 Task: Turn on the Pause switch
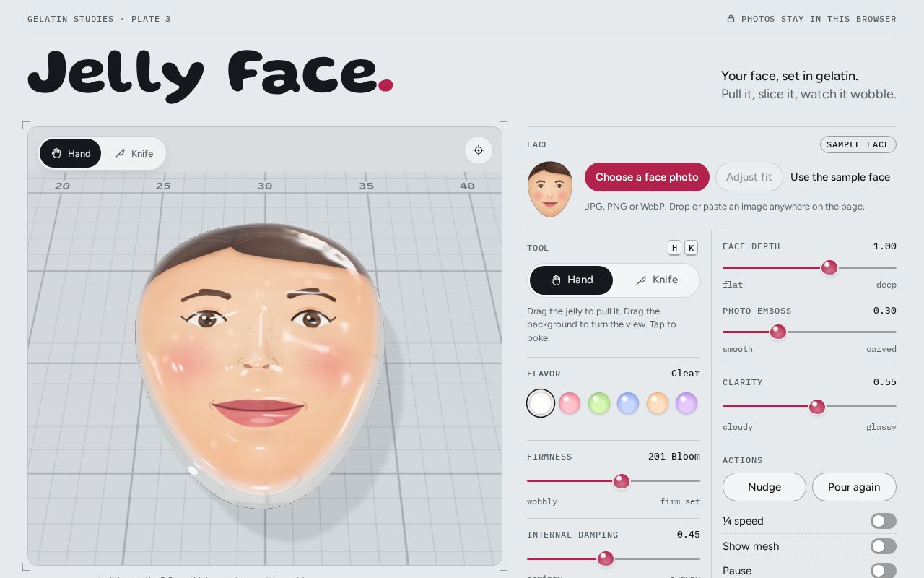tap(884, 571)
